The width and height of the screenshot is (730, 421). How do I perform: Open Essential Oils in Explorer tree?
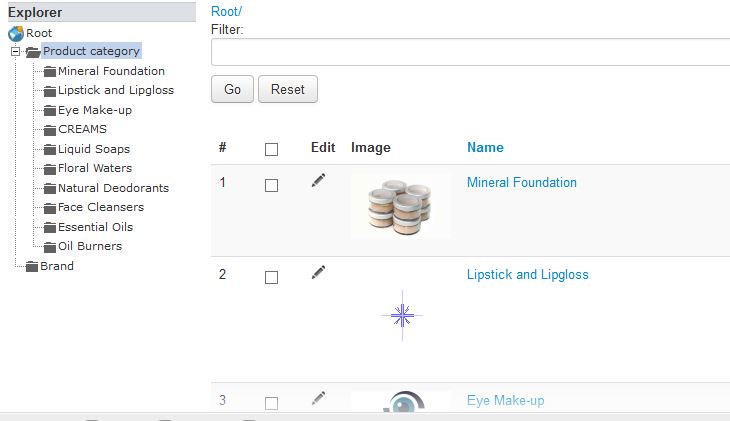tap(95, 227)
